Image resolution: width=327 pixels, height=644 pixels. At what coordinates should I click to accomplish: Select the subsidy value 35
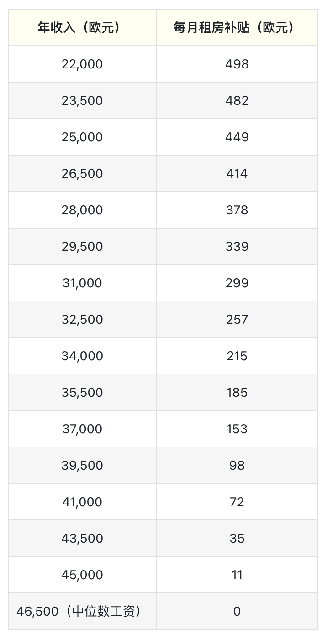click(237, 538)
